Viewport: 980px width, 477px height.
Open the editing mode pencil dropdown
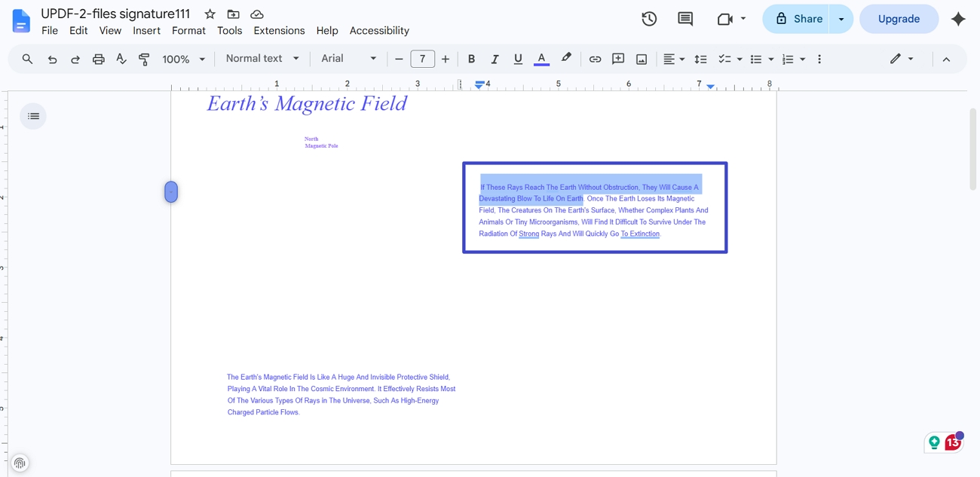[x=902, y=59]
